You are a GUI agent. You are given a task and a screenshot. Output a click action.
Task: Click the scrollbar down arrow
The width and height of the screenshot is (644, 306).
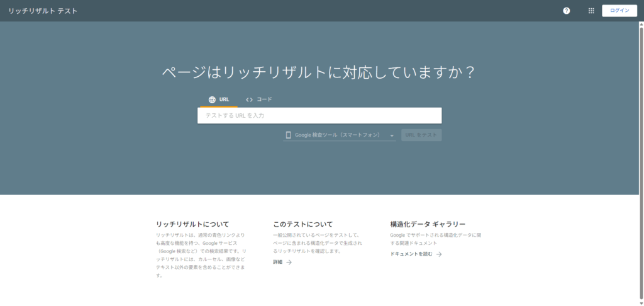(641, 303)
